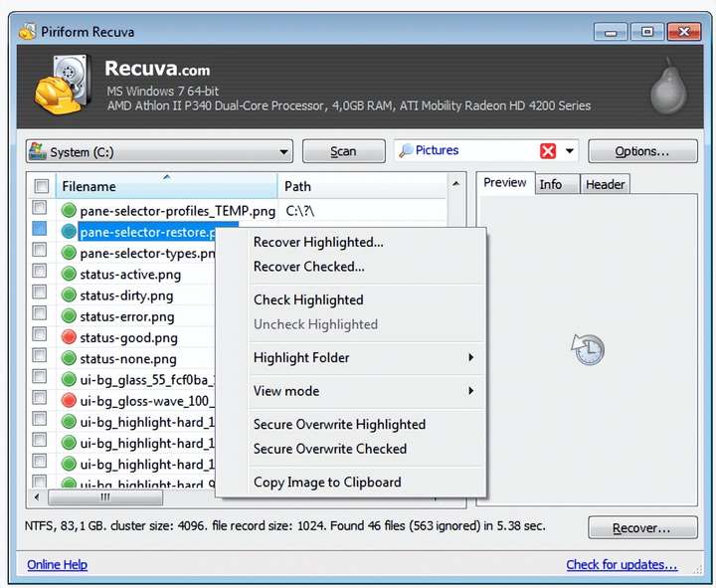
Task: Select the status-active.png filename
Action: [130, 275]
